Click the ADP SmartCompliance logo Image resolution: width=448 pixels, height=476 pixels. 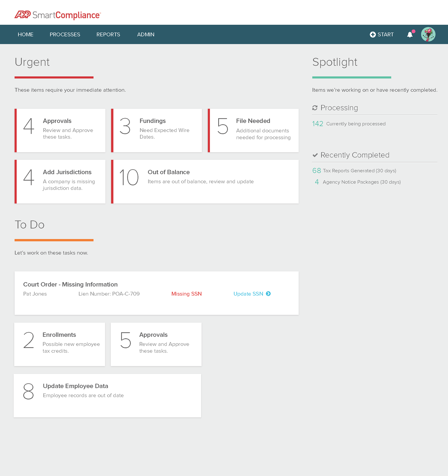click(x=58, y=15)
